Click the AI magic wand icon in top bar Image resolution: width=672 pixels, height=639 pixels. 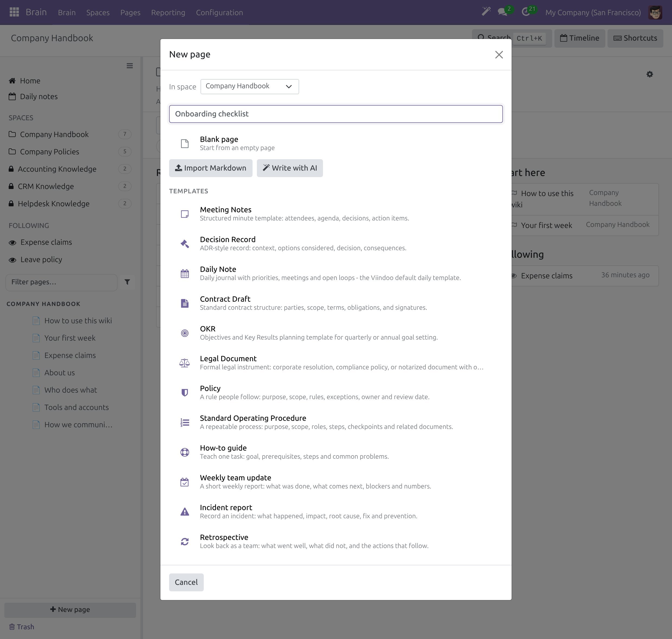486,12
